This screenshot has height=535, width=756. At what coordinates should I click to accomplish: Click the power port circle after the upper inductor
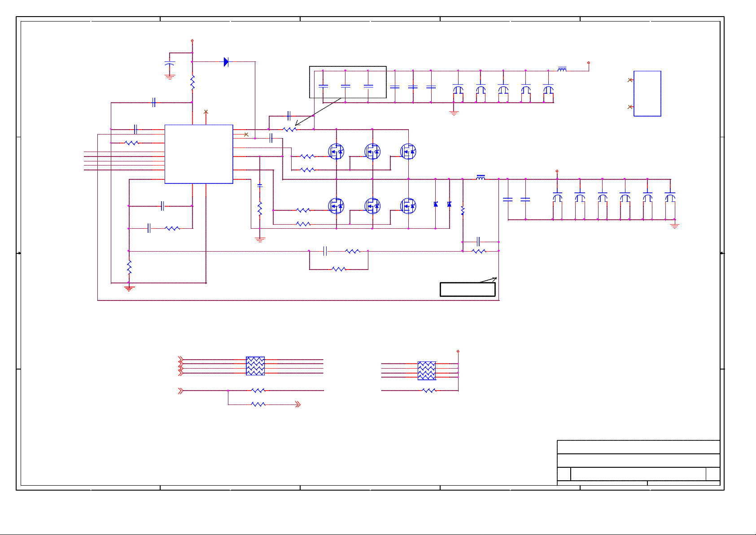coord(589,63)
